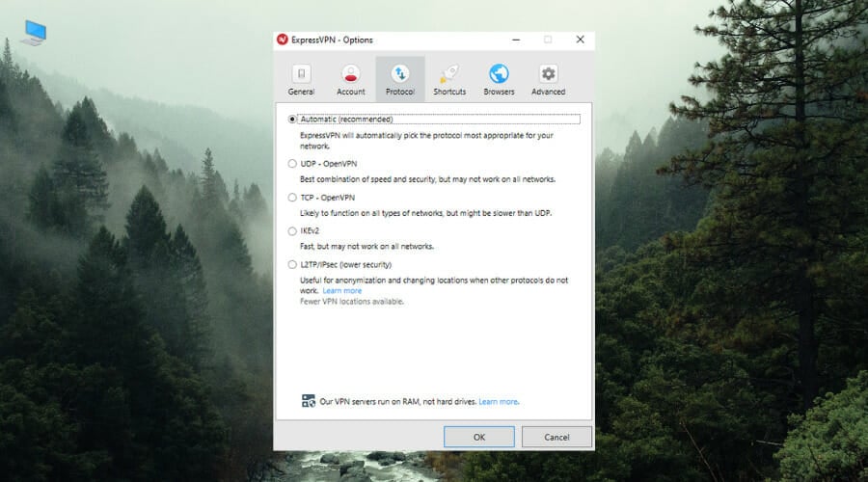Click 'Our VPN servers run on RAM' text
Image resolution: width=868 pixels, height=482 pixels.
[x=398, y=402]
